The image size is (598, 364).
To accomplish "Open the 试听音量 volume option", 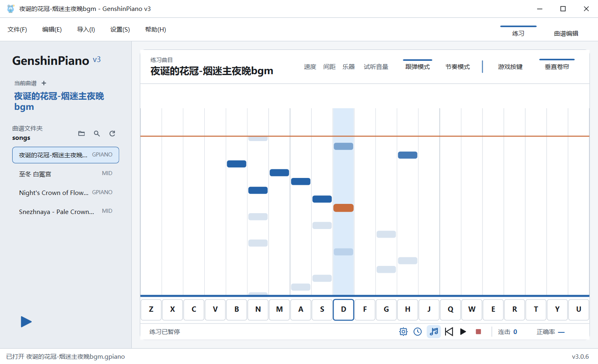I will click(376, 67).
